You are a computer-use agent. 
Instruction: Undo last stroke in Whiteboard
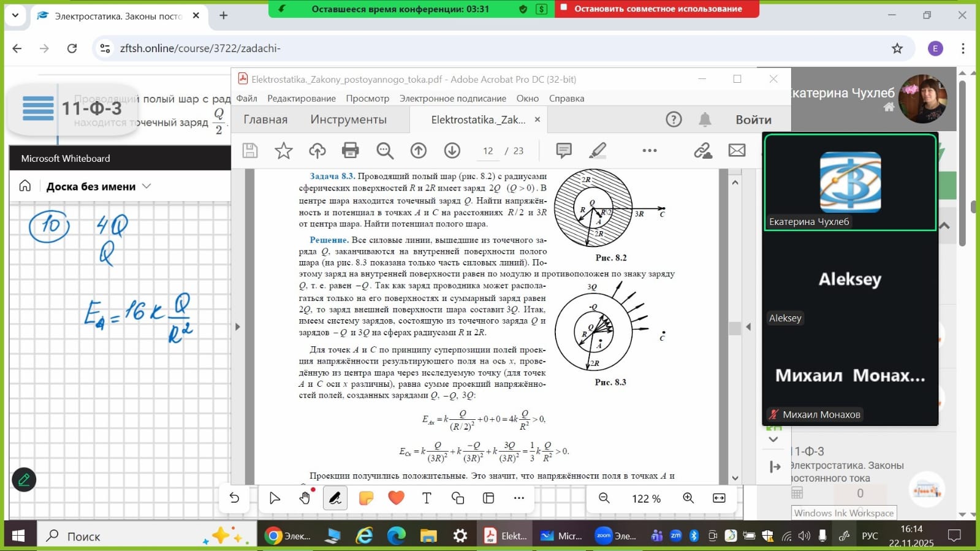point(234,498)
